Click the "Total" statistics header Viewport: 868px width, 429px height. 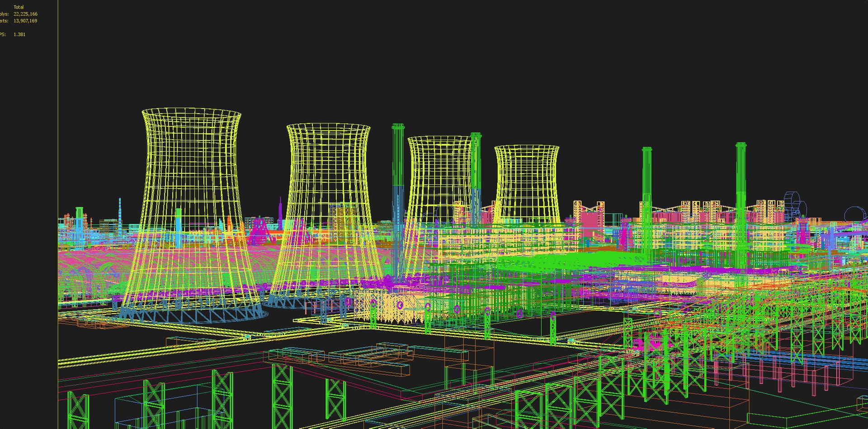19,7
